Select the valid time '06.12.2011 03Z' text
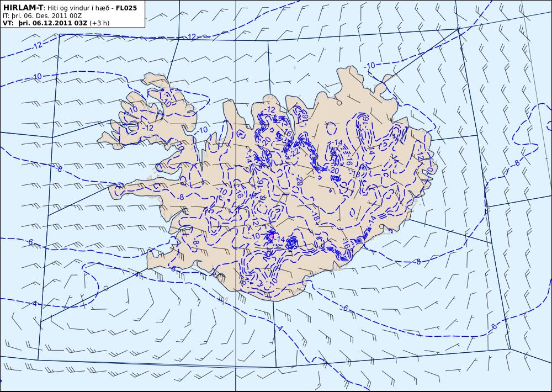Image resolution: width=552 pixels, height=392 pixels. [x=59, y=23]
